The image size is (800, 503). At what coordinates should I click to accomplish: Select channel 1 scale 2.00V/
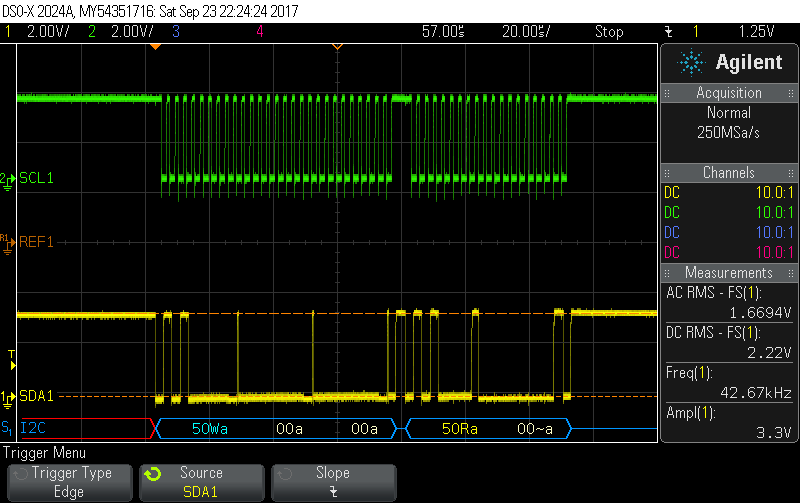48,32
